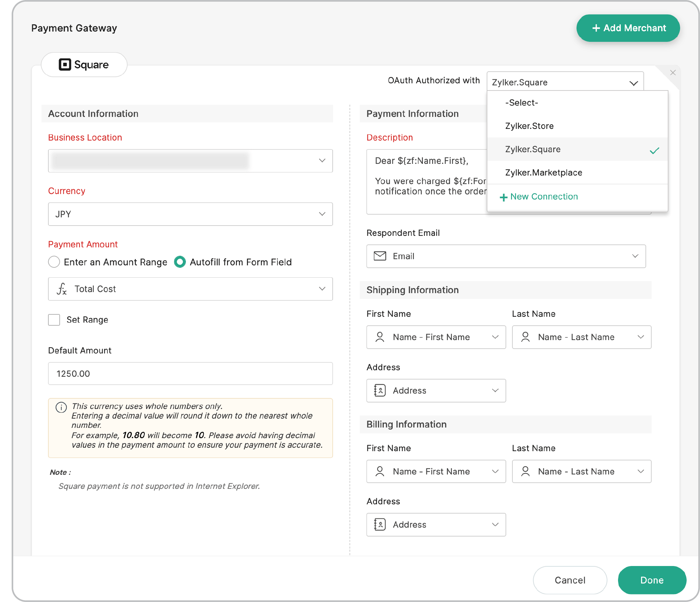Image resolution: width=700 pixels, height=602 pixels.
Task: Click the info icon in the currency warning
Action: (x=61, y=407)
